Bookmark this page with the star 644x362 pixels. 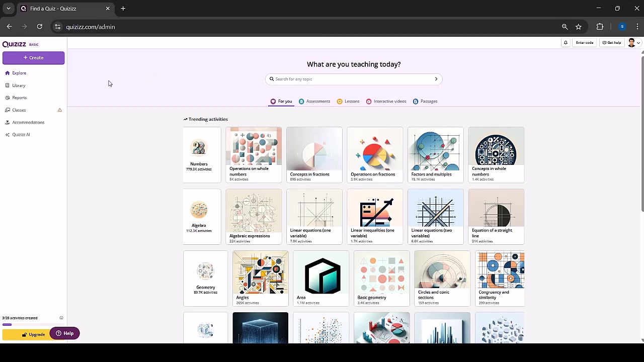[x=579, y=27]
